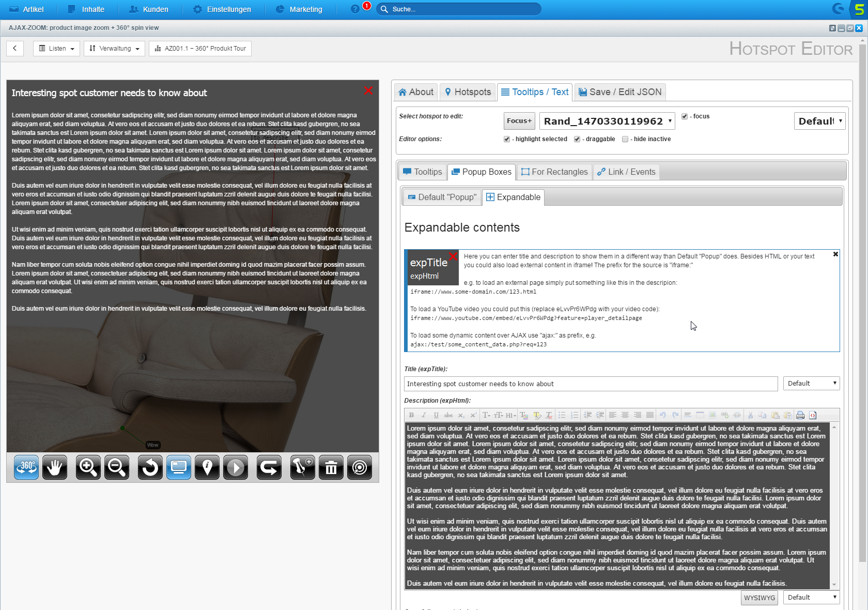This screenshot has height=610, width=868.
Task: Click the back arrow button
Action: (15, 49)
